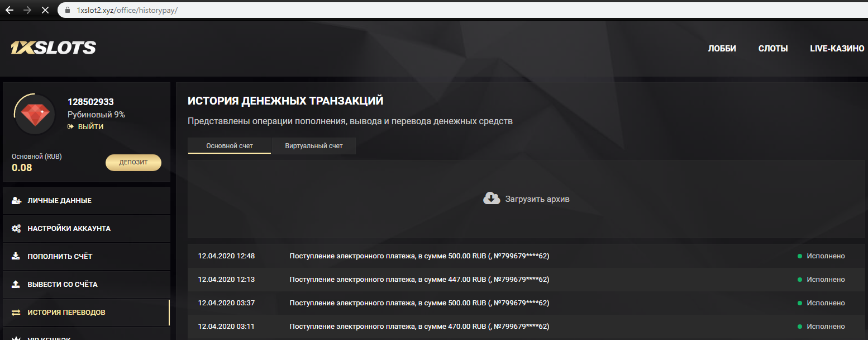Switch to the Виртуальный счет tab
Screen dimensions: 868x340
314,146
